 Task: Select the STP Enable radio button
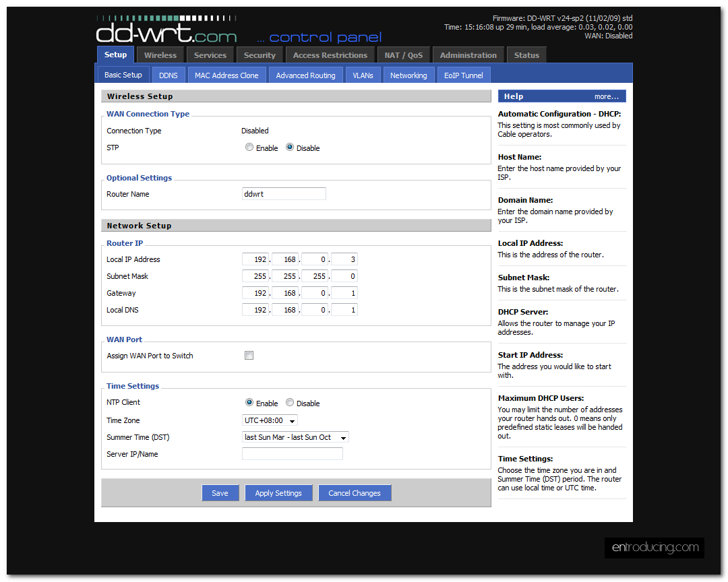tap(249, 147)
